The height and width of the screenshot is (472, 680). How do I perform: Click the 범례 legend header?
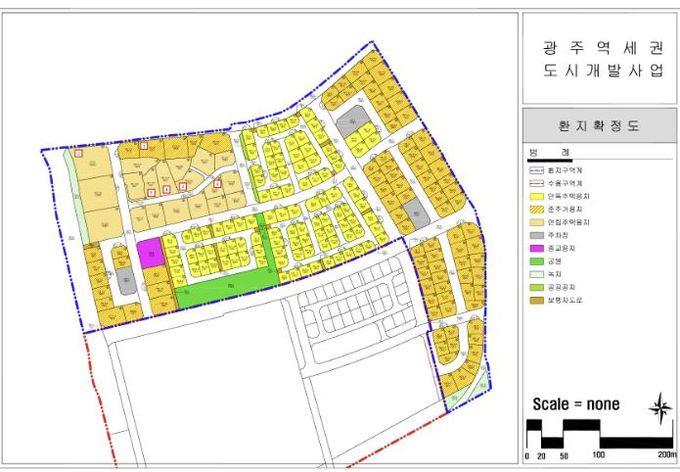[x=550, y=151]
